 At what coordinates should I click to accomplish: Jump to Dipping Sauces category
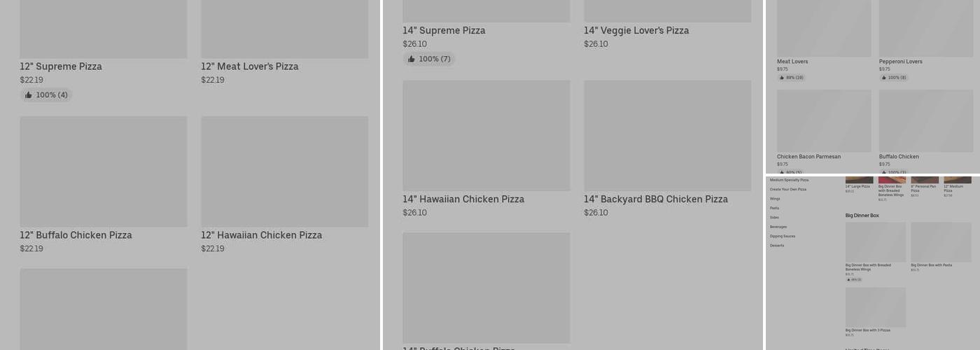click(783, 236)
